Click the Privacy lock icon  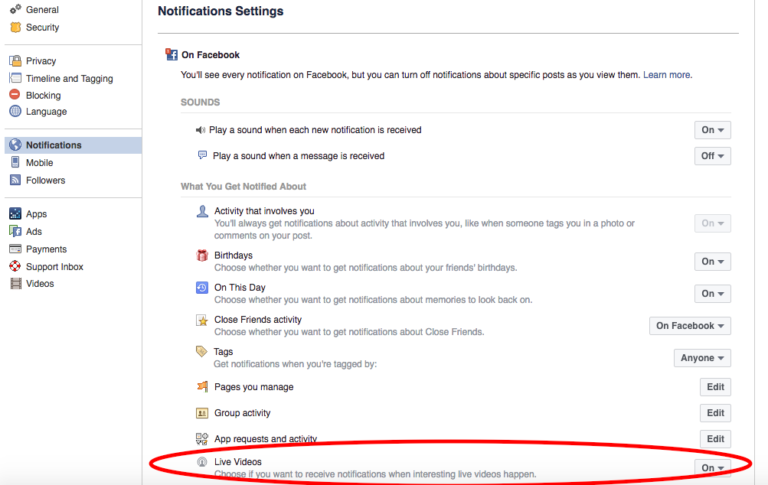pos(16,61)
